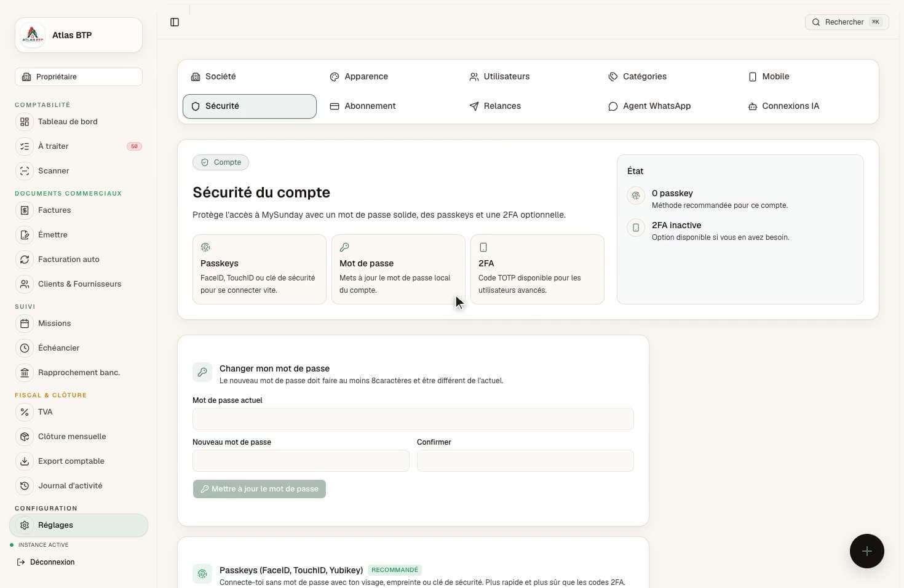Click the TVA percent icon

25,412
